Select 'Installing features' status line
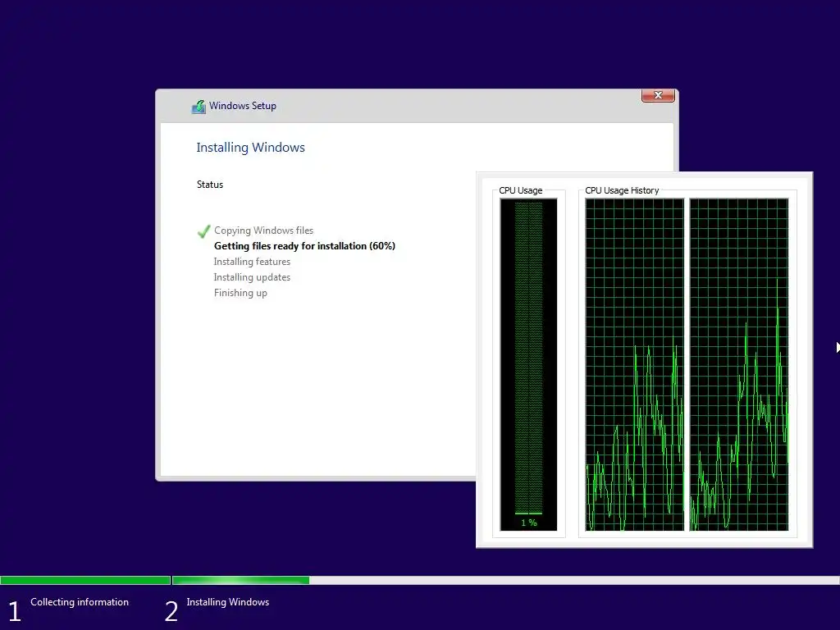The image size is (840, 630). click(x=252, y=262)
